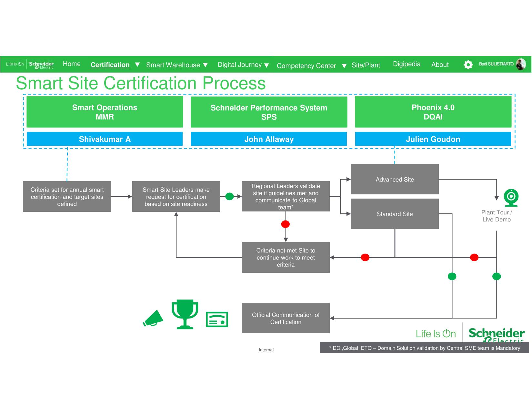Screen dimensions: 532x411
Task: Select the Smart Operations MMR box
Action: [105, 112]
